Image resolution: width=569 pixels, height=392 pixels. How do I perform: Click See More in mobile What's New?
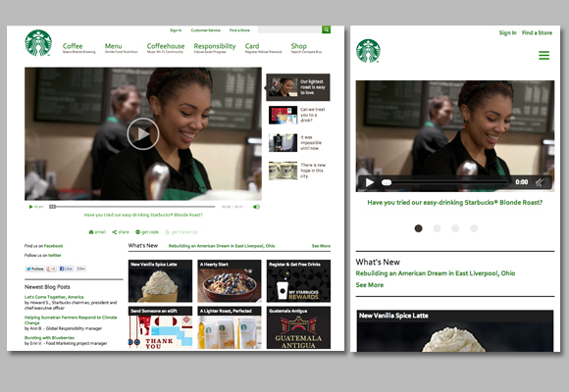(370, 284)
